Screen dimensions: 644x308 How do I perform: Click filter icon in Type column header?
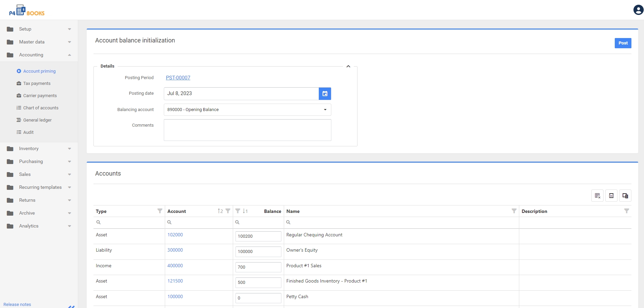coord(160,211)
